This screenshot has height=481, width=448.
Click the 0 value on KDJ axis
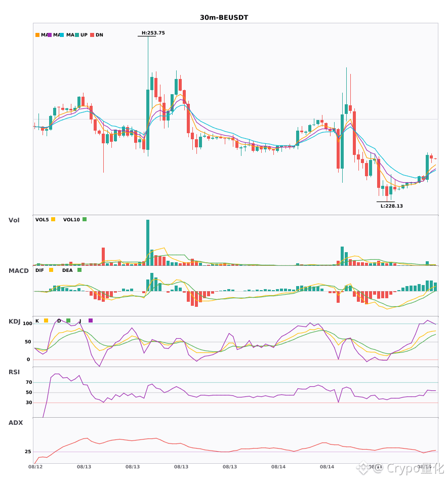[x=28, y=359]
